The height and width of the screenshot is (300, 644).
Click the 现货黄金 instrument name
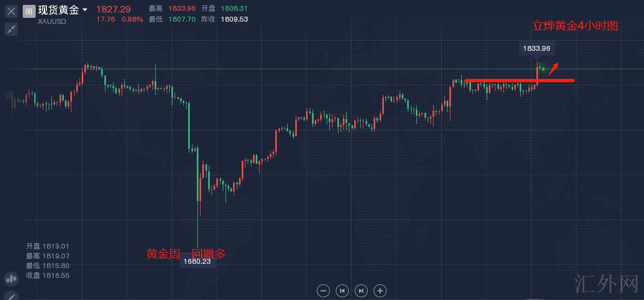pyautogui.click(x=58, y=10)
